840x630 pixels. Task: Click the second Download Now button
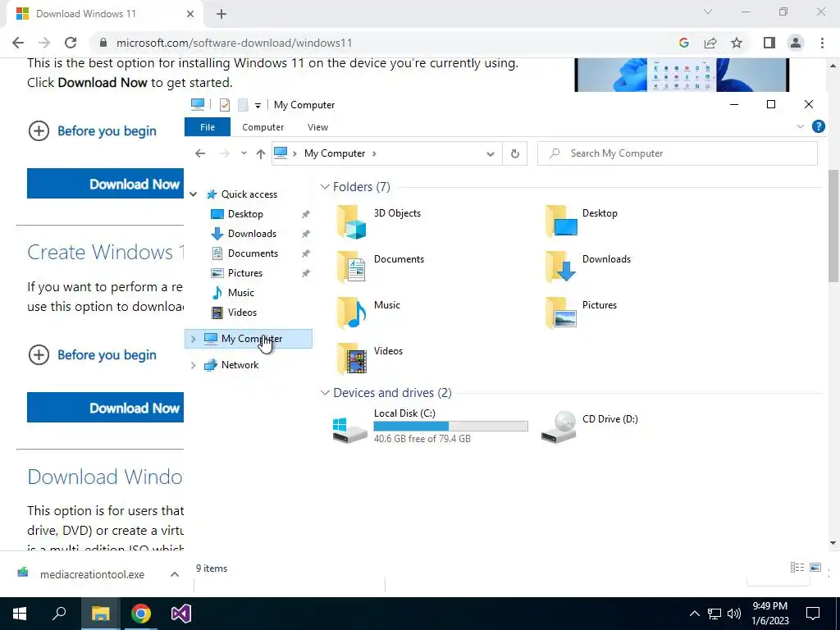106,408
